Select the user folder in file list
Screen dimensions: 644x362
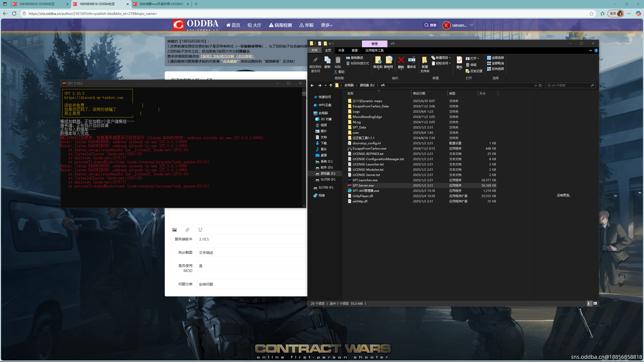click(356, 133)
